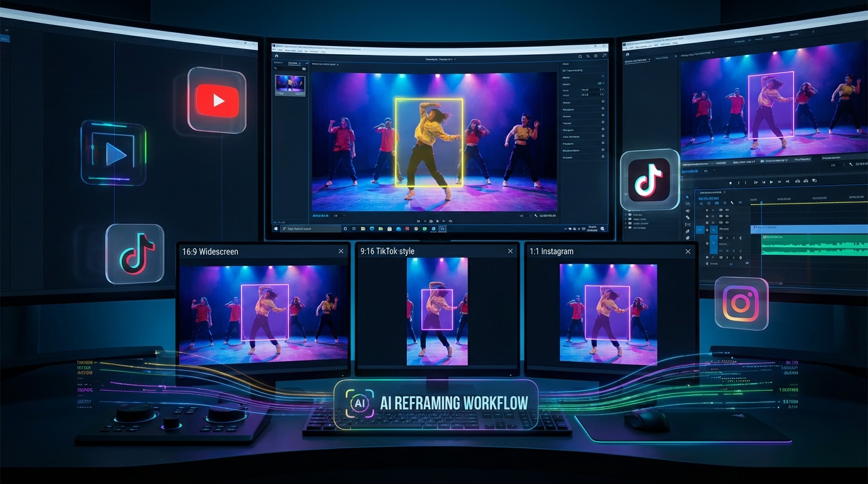Close the 1:1 Instagram preview window
The width and height of the screenshot is (868, 484).
pyautogui.click(x=688, y=251)
